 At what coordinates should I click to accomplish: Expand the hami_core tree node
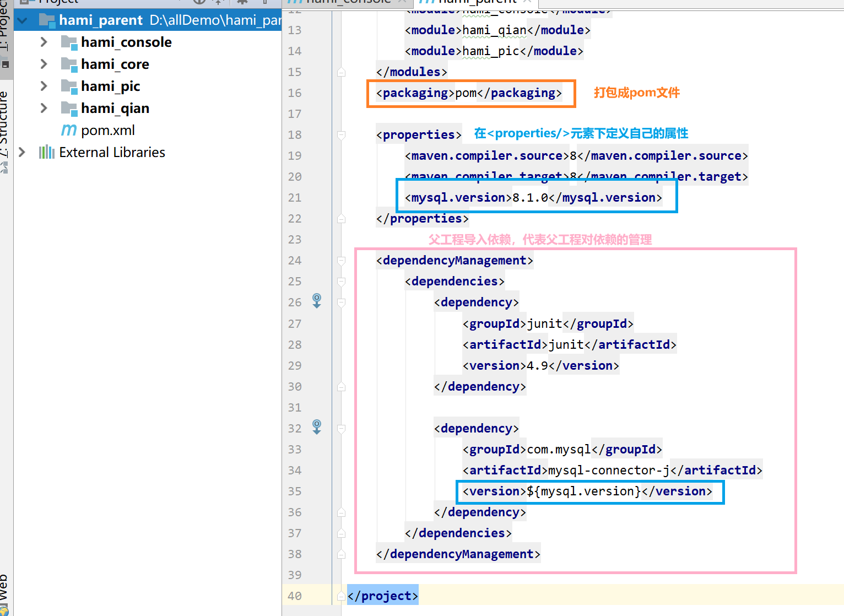(44, 64)
